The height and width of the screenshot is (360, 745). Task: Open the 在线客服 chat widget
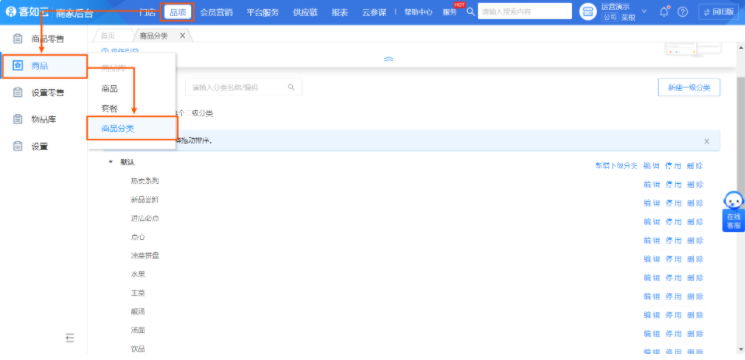(x=734, y=211)
